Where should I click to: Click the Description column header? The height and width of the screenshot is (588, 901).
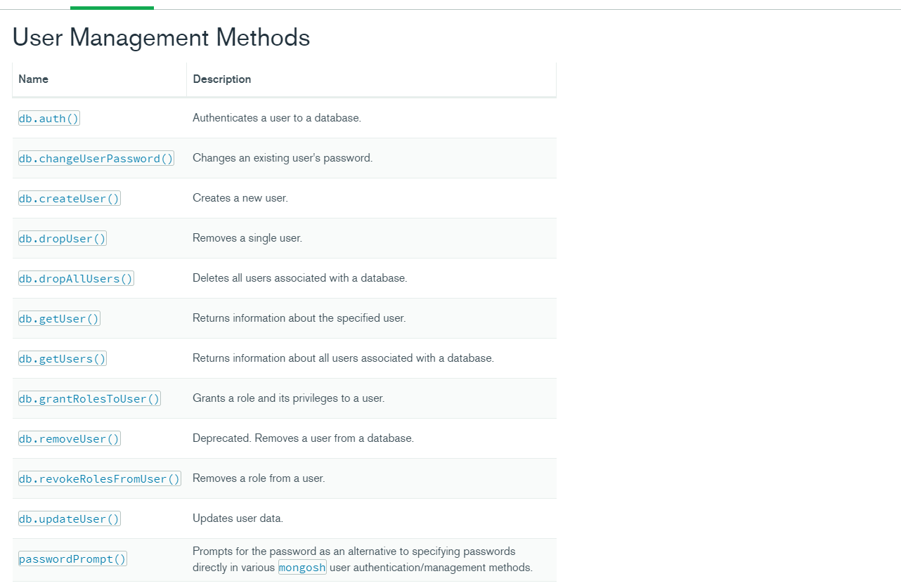tap(222, 79)
